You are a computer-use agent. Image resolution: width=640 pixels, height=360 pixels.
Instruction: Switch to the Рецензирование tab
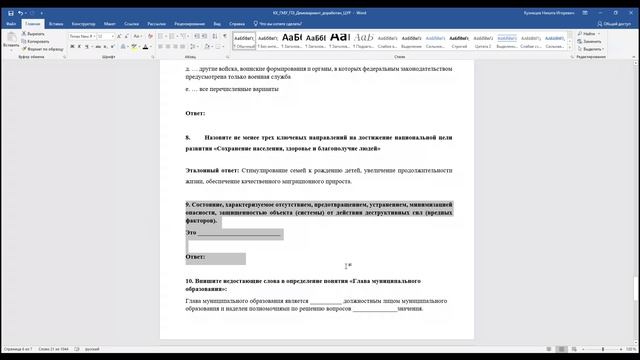point(189,24)
